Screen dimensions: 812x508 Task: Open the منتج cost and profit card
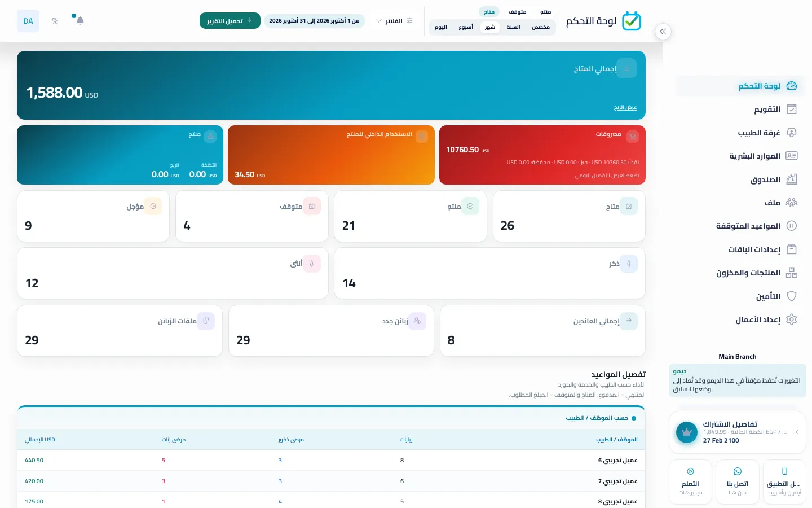coord(120,155)
